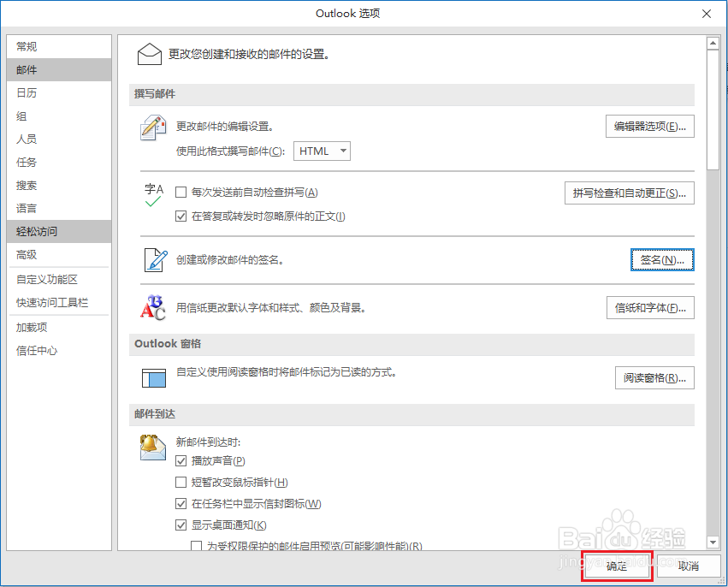Open the HTML message format dropdown
The height and width of the screenshot is (587, 728).
tap(322, 151)
